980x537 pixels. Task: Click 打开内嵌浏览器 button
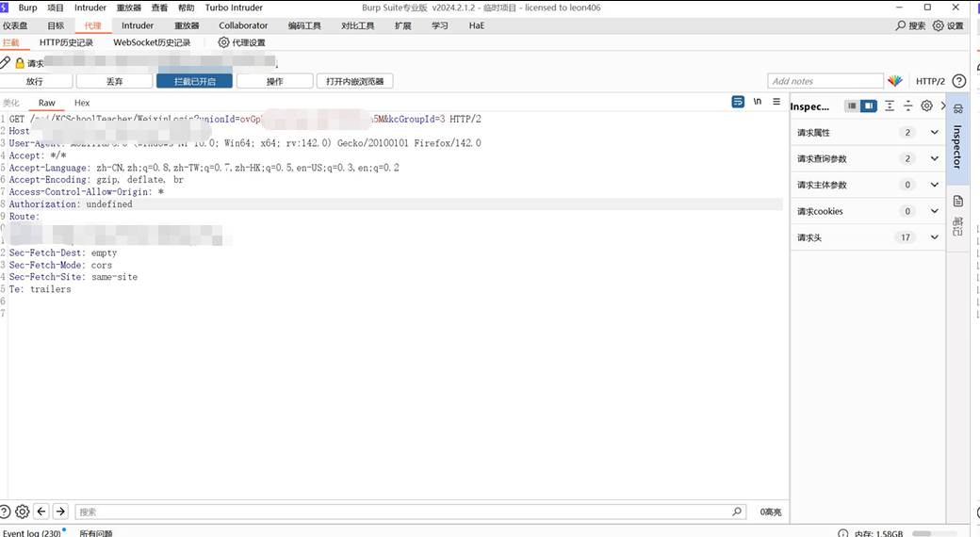pos(355,81)
